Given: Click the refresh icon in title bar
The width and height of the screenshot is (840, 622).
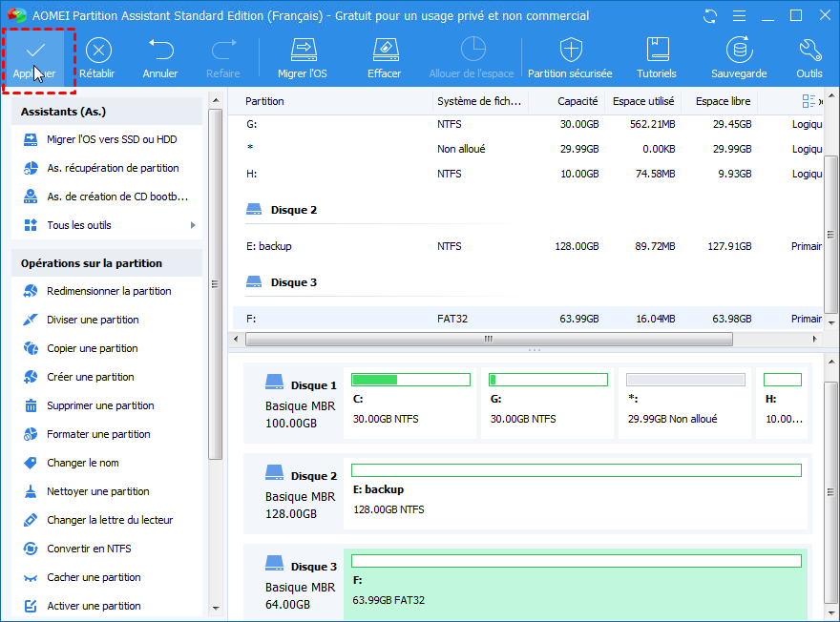Looking at the screenshot, I should 709,16.
